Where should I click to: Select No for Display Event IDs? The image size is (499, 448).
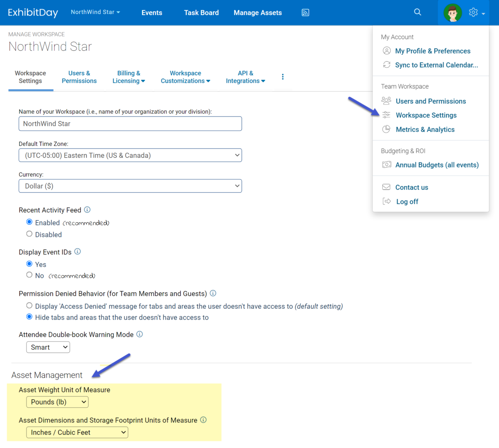click(x=29, y=275)
